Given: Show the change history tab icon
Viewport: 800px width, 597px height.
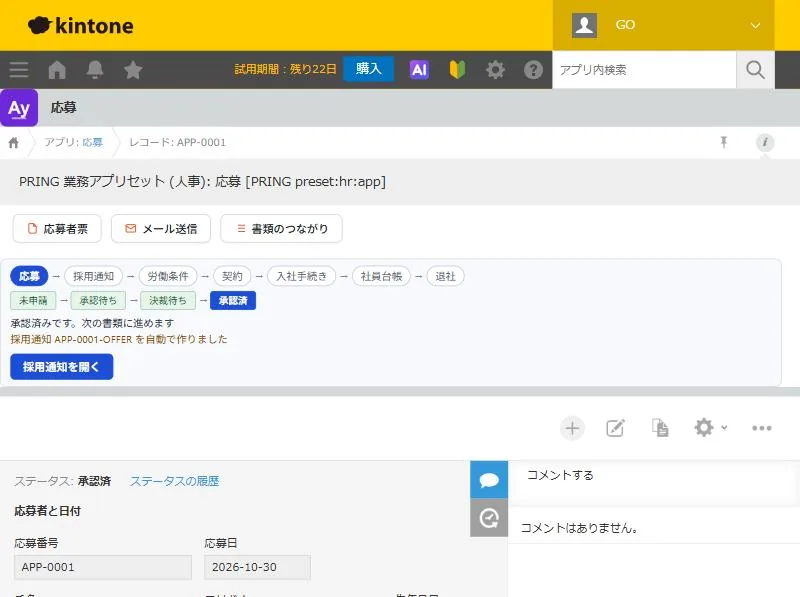Looking at the screenshot, I should 489,518.
